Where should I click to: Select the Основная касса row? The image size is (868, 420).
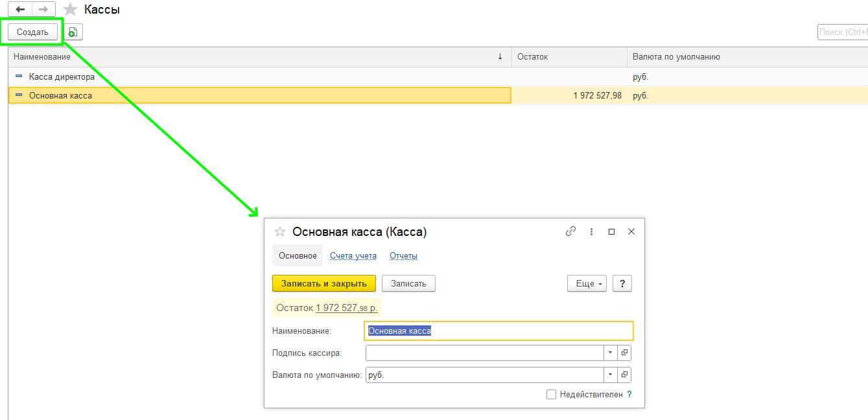coord(438,95)
